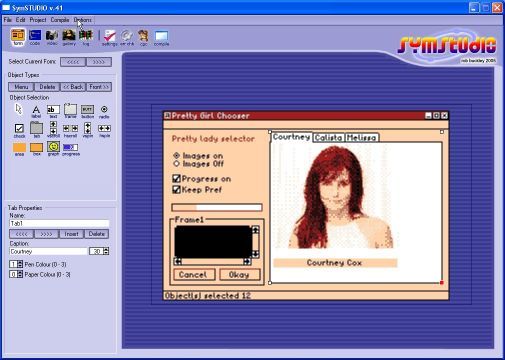Click Delete button under Object Types
The height and width of the screenshot is (360, 505).
47,87
